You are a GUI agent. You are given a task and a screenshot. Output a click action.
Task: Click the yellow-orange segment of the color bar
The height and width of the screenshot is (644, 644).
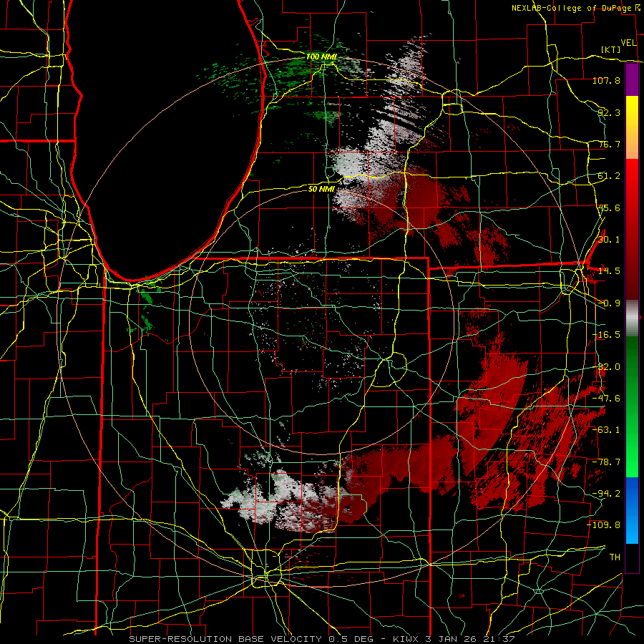point(632,127)
